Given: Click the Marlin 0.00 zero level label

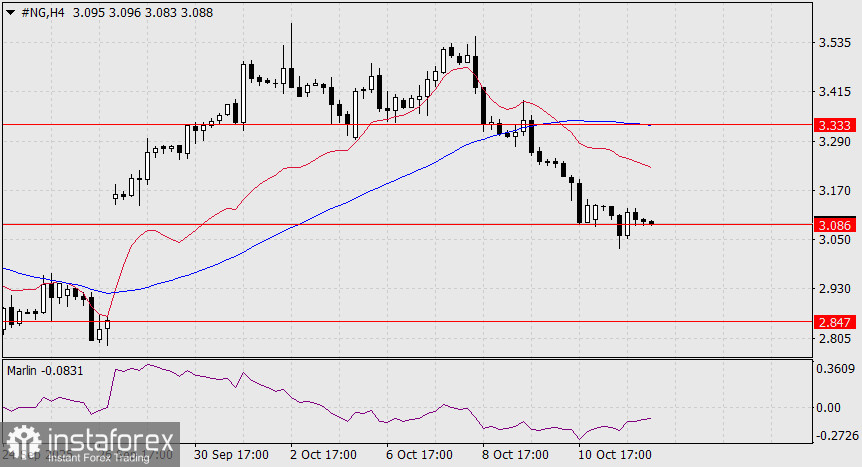Looking at the screenshot, I should pyautogui.click(x=828, y=408).
